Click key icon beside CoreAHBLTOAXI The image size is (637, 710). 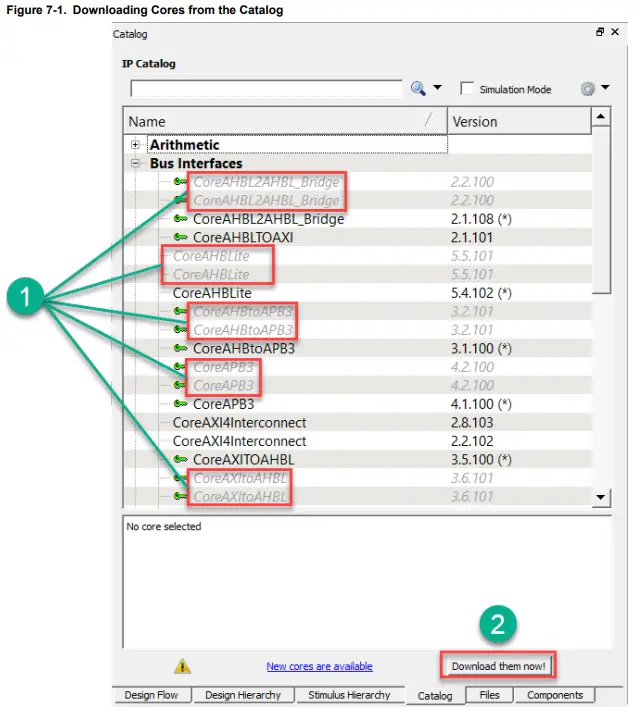click(180, 237)
